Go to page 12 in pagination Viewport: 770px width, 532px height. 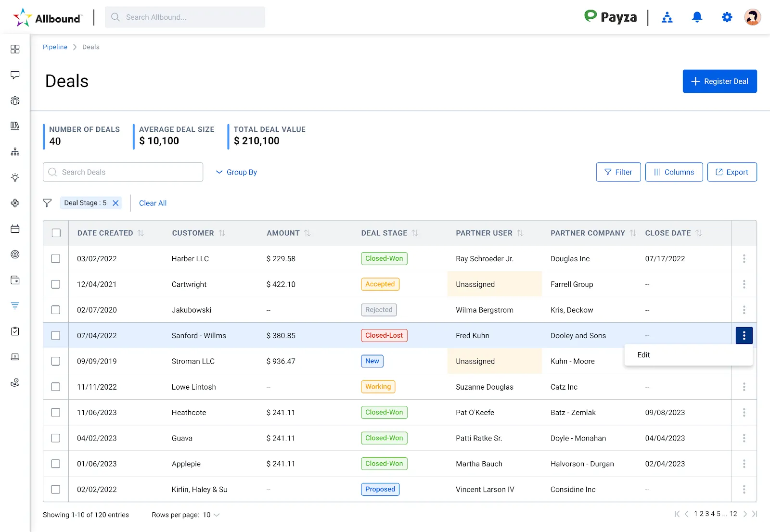tap(733, 514)
